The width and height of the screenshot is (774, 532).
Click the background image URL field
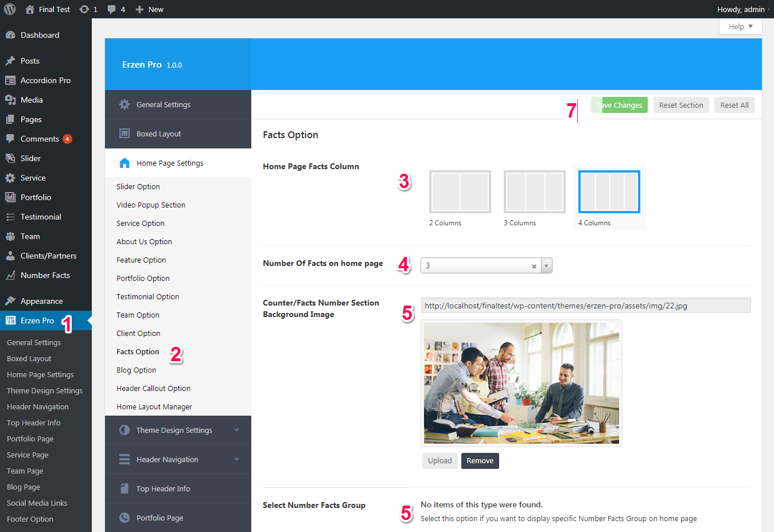[x=586, y=306]
